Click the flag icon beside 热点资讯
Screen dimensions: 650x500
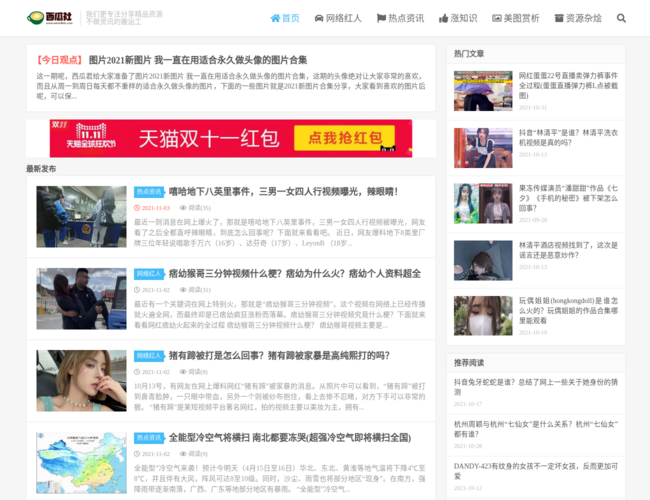coord(381,18)
